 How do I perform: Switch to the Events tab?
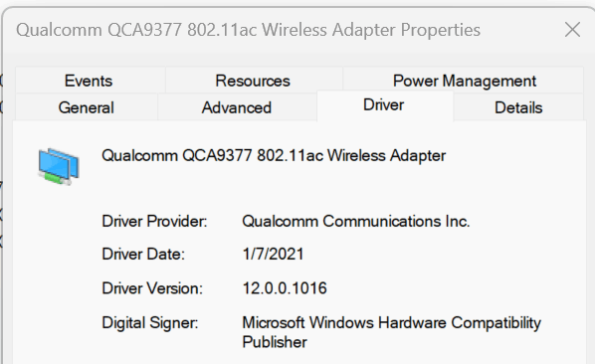click(89, 81)
